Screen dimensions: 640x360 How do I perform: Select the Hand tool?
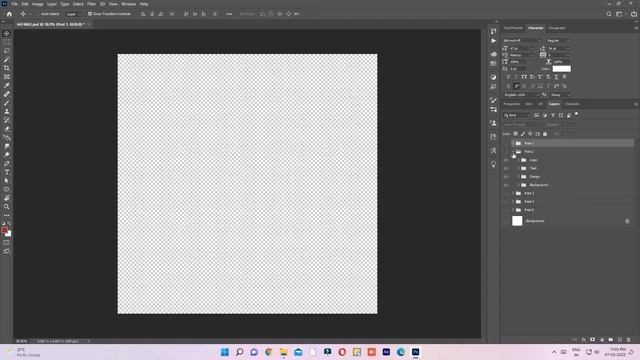7,198
